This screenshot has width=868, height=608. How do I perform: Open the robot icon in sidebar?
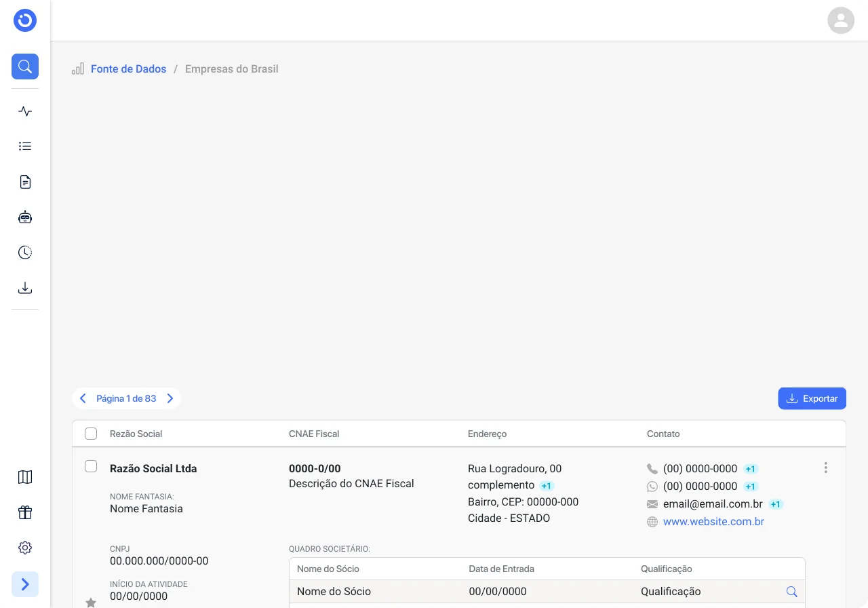(x=25, y=217)
